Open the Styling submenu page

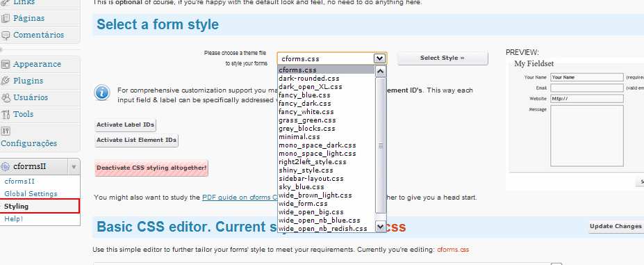click(x=17, y=206)
